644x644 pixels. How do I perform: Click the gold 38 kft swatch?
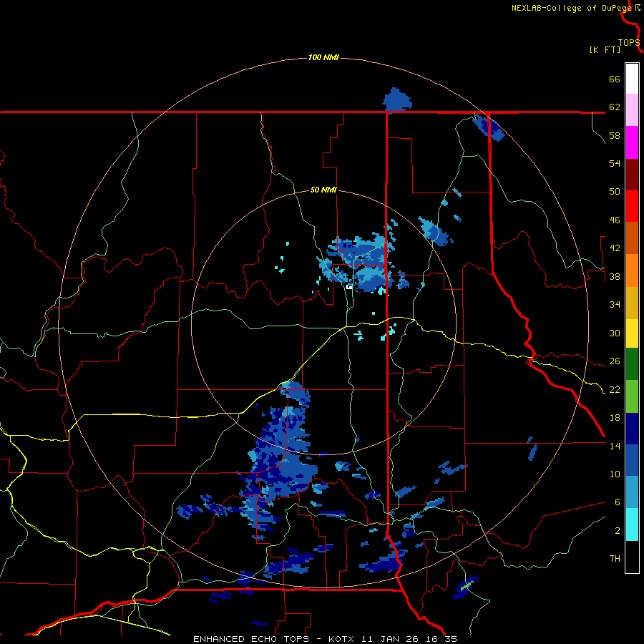coord(632,303)
